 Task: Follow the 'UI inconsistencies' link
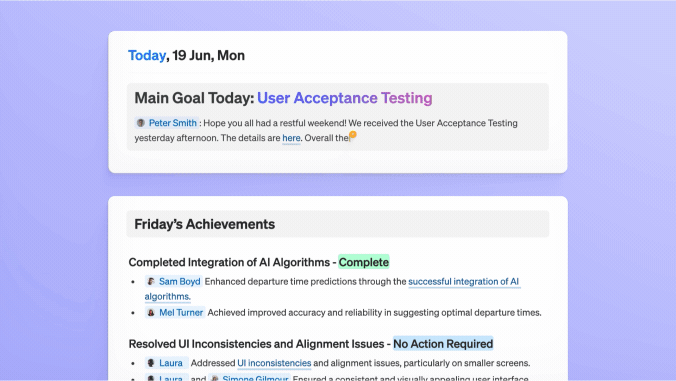coord(274,363)
